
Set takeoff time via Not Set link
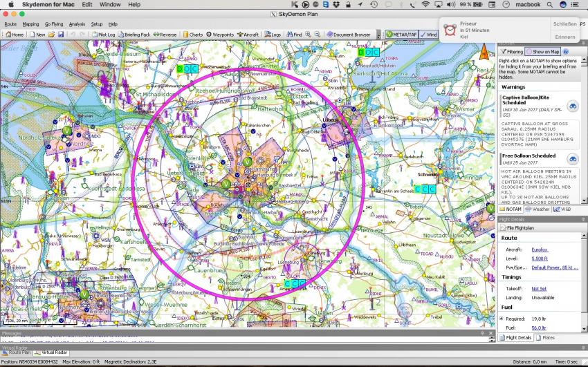click(x=539, y=289)
